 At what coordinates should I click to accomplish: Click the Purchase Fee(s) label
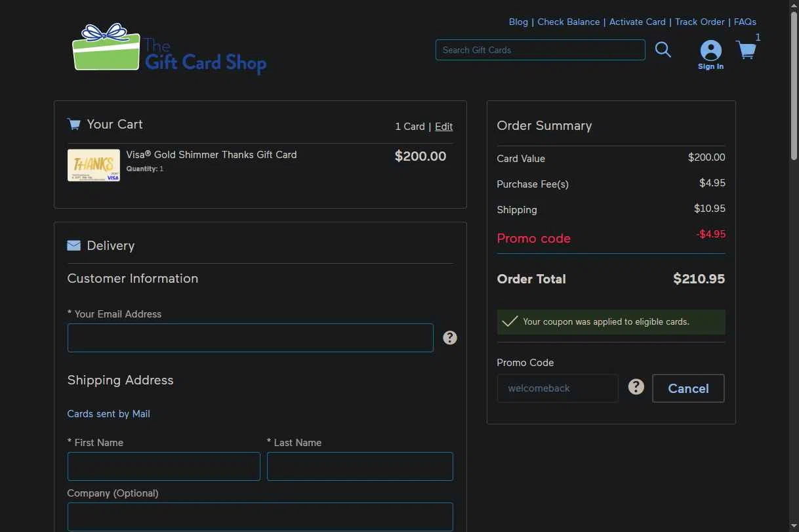pyautogui.click(x=533, y=184)
